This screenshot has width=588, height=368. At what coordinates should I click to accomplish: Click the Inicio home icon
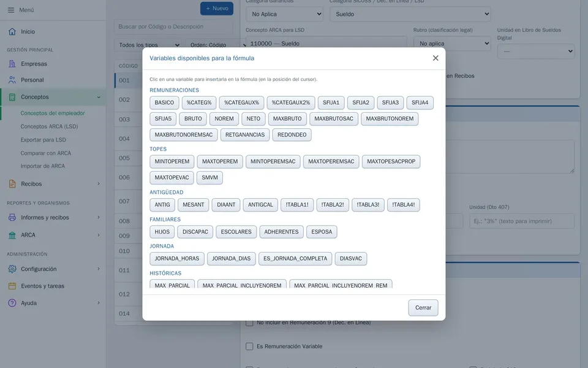(12, 31)
